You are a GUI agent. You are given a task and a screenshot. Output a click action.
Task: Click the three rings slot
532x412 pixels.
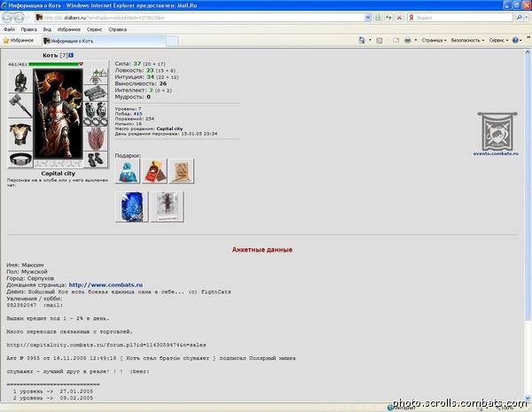tap(96, 121)
